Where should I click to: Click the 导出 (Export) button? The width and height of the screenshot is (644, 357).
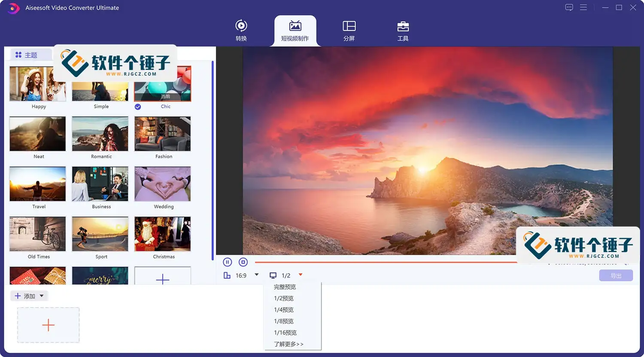tap(616, 275)
